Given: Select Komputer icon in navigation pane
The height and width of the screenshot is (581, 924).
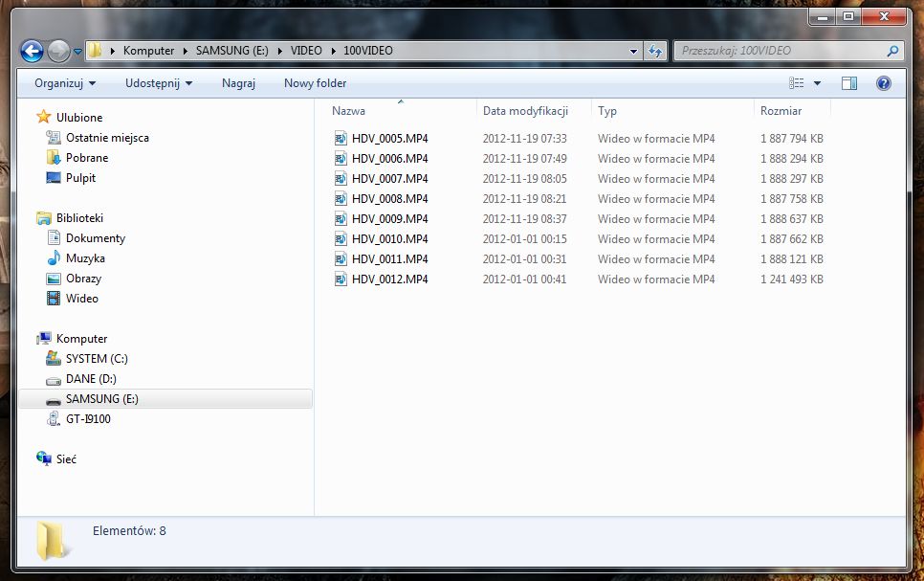Looking at the screenshot, I should click(x=44, y=339).
